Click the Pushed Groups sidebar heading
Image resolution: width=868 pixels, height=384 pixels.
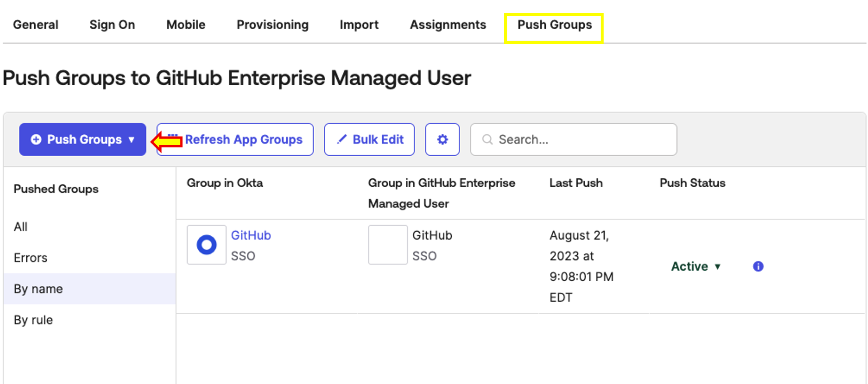[x=56, y=189]
